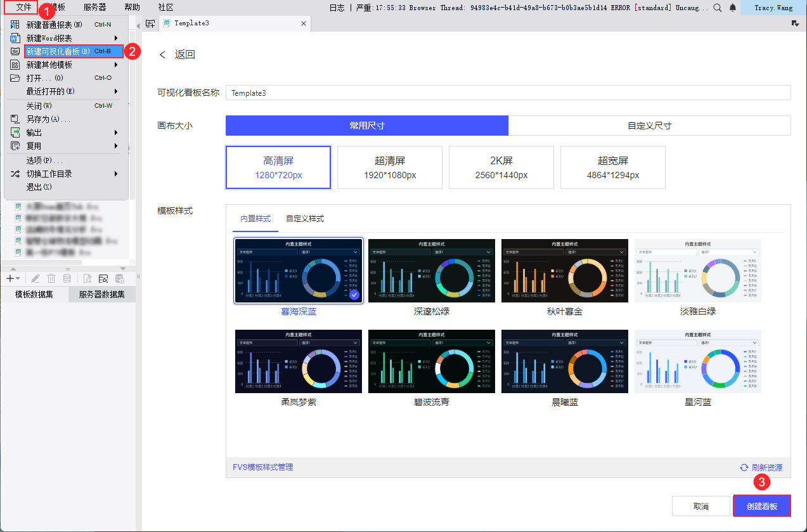Click the pencil edit dataset icon
This screenshot has width=807, height=532.
[36, 278]
